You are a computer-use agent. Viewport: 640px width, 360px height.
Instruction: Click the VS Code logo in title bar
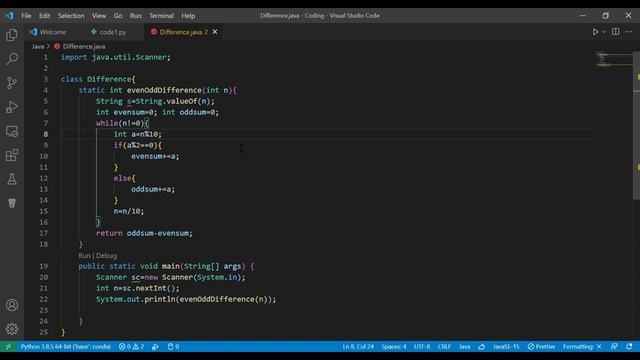9,16
